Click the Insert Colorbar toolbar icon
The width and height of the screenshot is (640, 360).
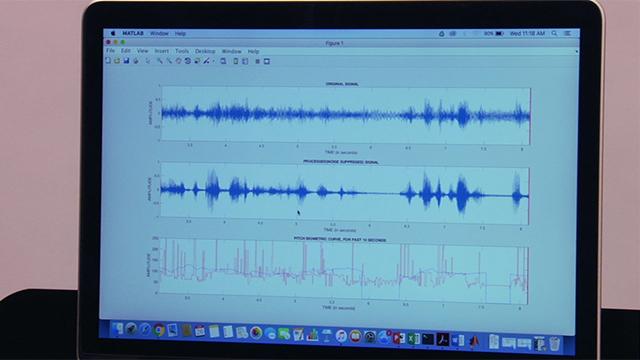click(236, 61)
